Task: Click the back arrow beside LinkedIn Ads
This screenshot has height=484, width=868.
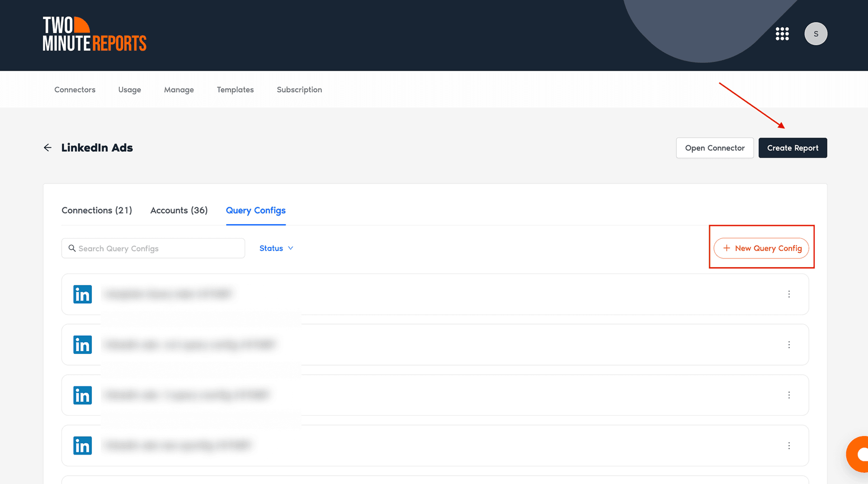Action: point(47,147)
